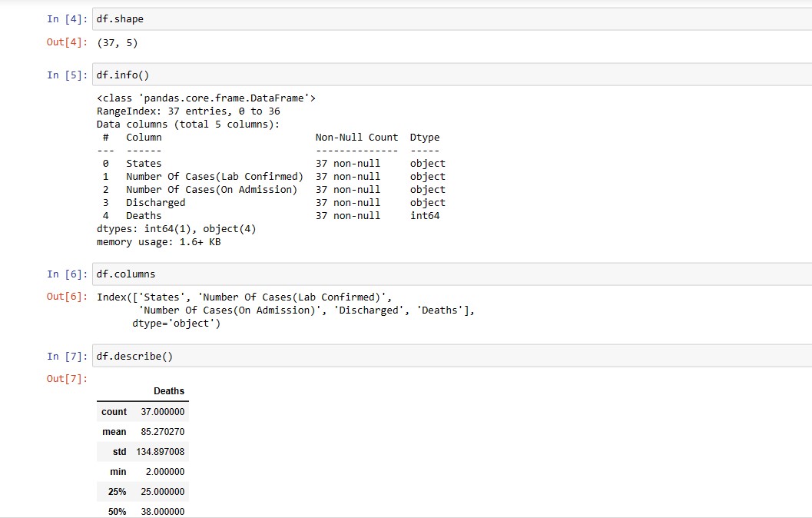Image resolution: width=812 pixels, height=518 pixels.
Task: Click the RangeIndex 37 entries line
Action: pos(188,111)
